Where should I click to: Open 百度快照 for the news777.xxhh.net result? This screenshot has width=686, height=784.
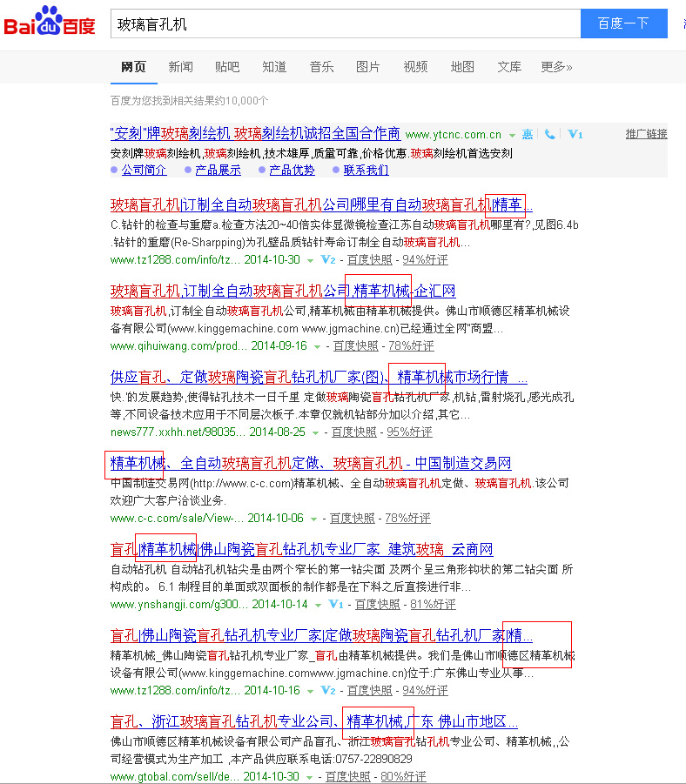(x=353, y=432)
